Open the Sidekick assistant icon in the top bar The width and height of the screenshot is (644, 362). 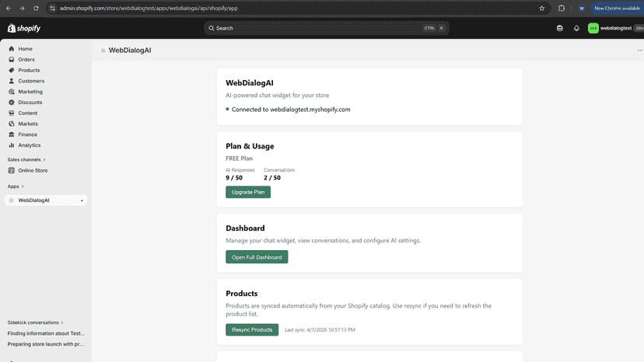(x=560, y=28)
